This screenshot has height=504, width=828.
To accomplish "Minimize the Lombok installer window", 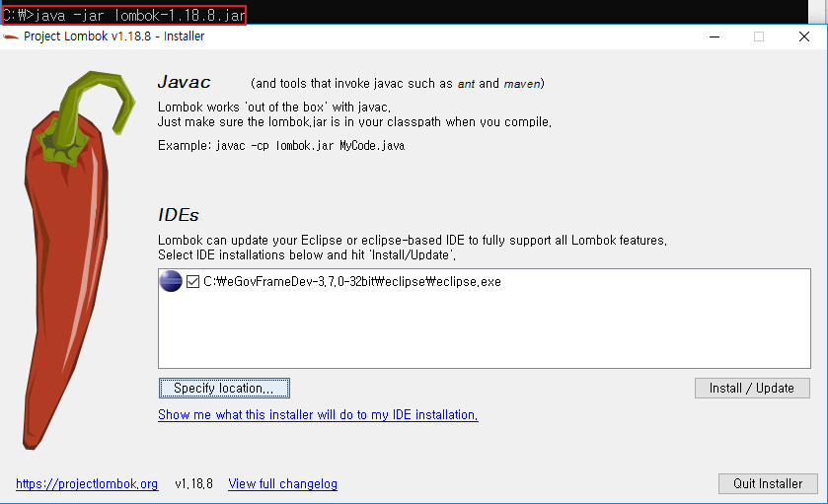I will pos(715,36).
